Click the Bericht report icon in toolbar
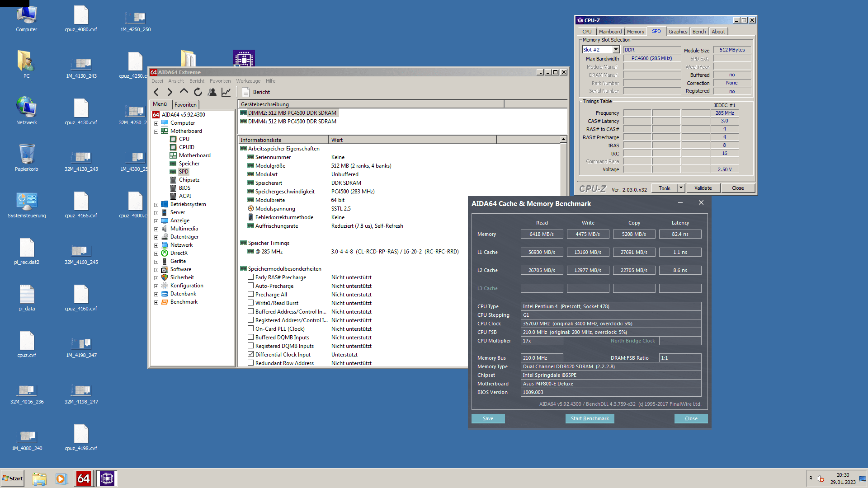The width and height of the screenshot is (868, 488). (246, 92)
